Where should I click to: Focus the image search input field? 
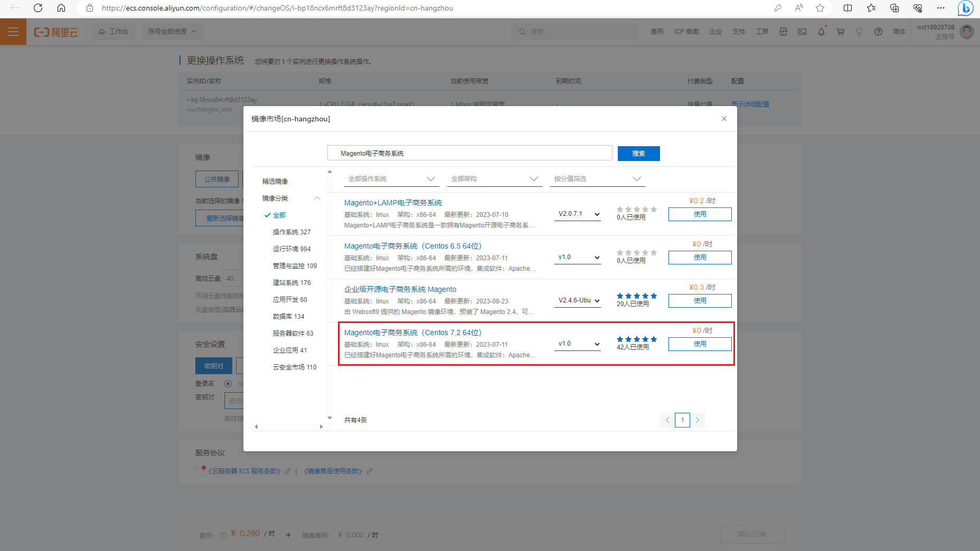[x=469, y=153]
